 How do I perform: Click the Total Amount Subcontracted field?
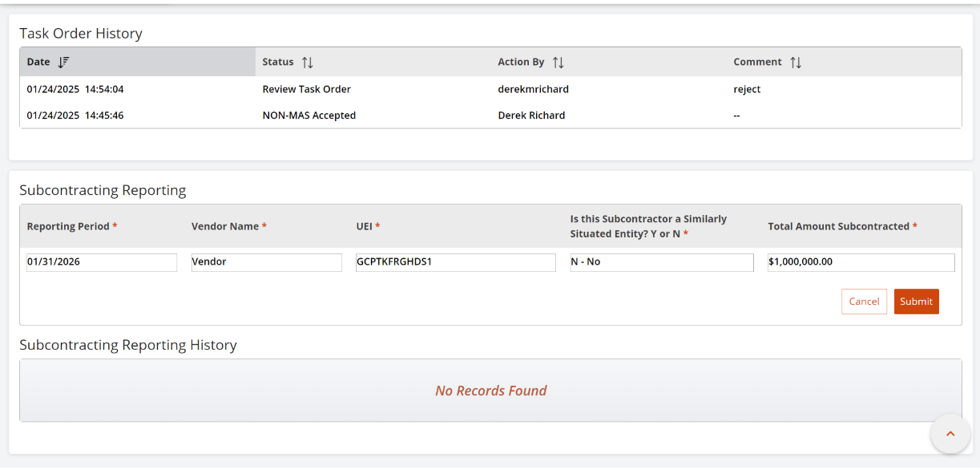coord(861,262)
